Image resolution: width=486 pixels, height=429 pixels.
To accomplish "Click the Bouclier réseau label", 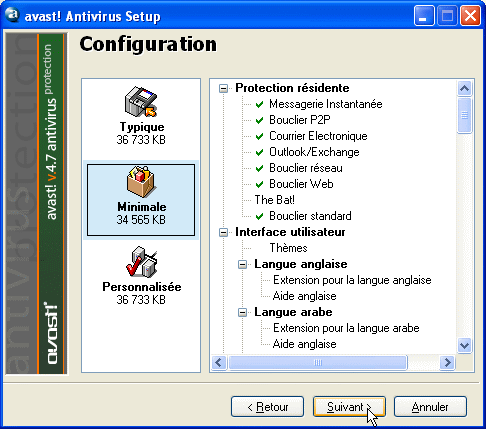I will tap(306, 168).
